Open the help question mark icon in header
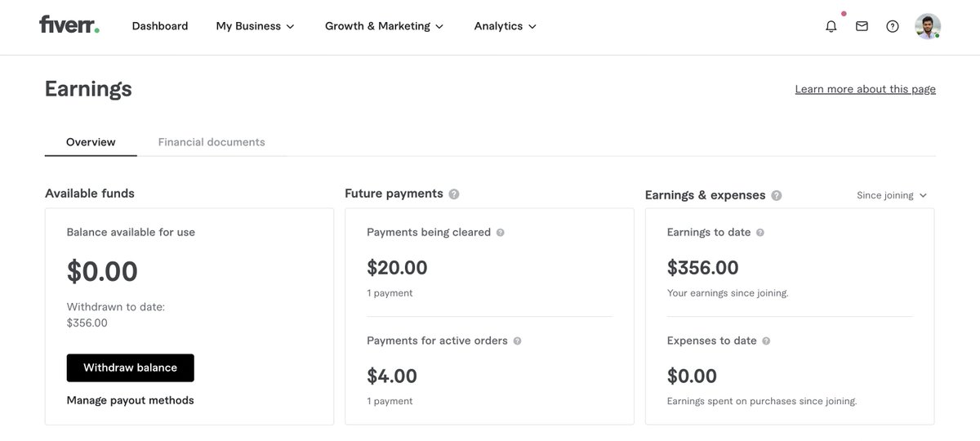Image resolution: width=980 pixels, height=441 pixels. (x=893, y=26)
